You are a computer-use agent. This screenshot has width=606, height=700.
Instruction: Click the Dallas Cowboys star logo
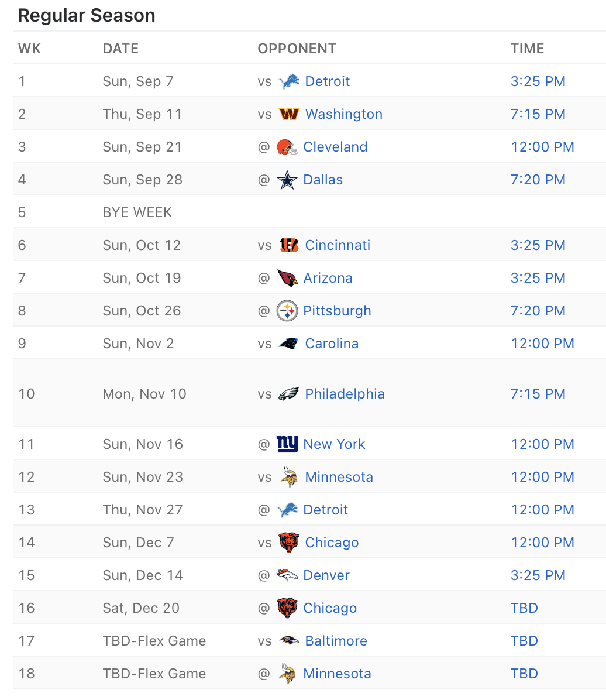[287, 180]
